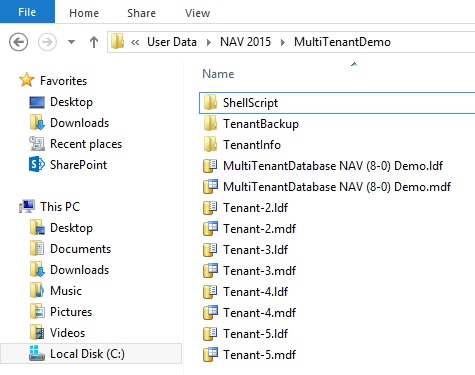Click the Pictures folder icon
The width and height of the screenshot is (475, 375).
[x=37, y=312]
